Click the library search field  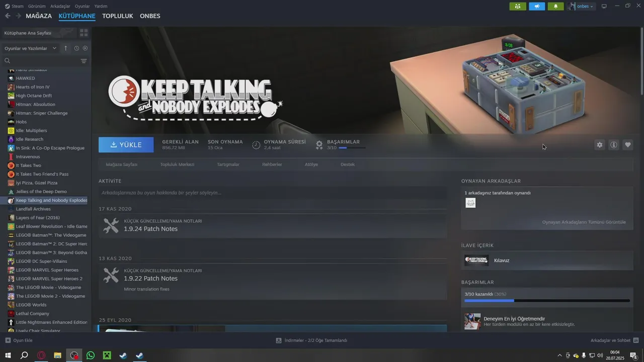(40, 61)
